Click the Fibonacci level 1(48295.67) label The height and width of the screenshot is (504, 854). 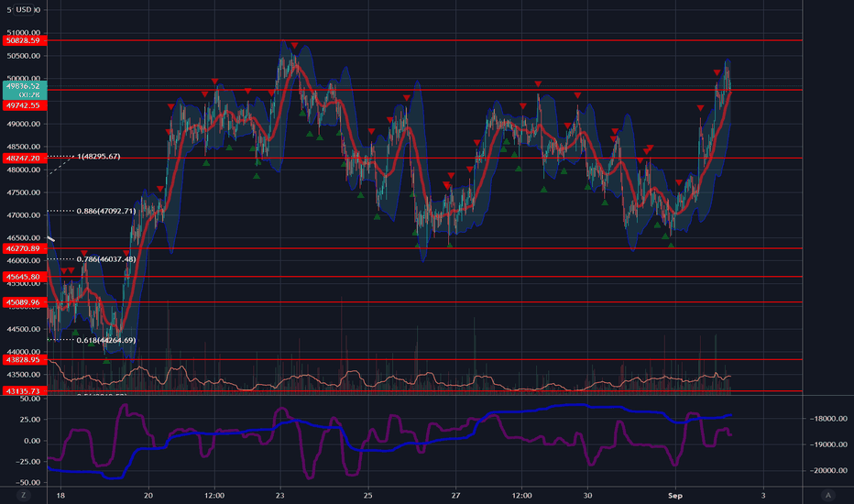(x=99, y=157)
